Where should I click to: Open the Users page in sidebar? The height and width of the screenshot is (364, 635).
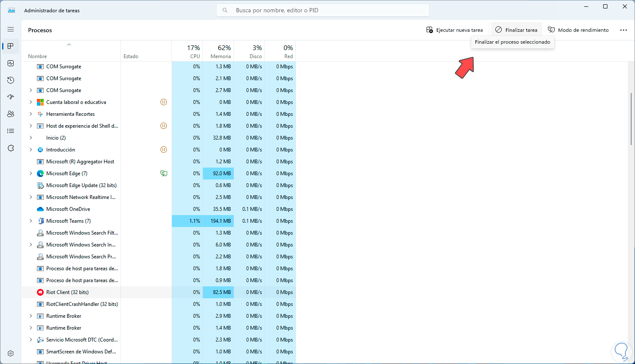point(11,114)
